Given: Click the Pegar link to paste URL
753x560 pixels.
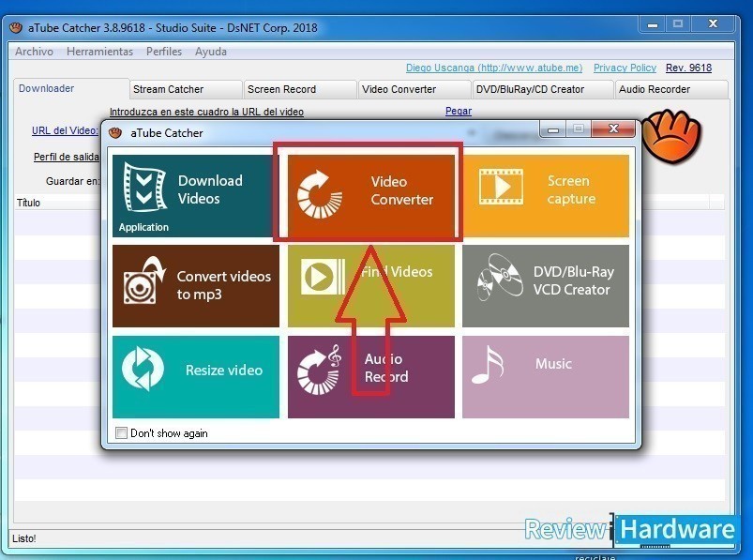Looking at the screenshot, I should [x=459, y=111].
